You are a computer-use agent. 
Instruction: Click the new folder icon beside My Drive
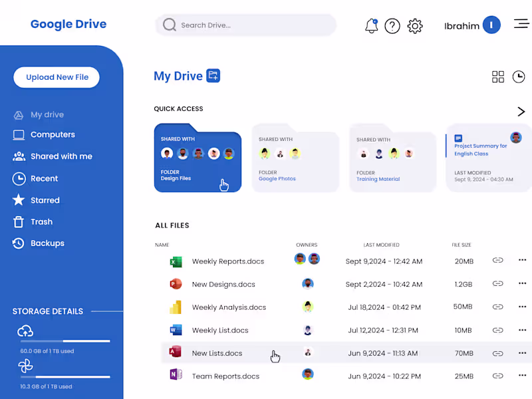click(x=213, y=76)
